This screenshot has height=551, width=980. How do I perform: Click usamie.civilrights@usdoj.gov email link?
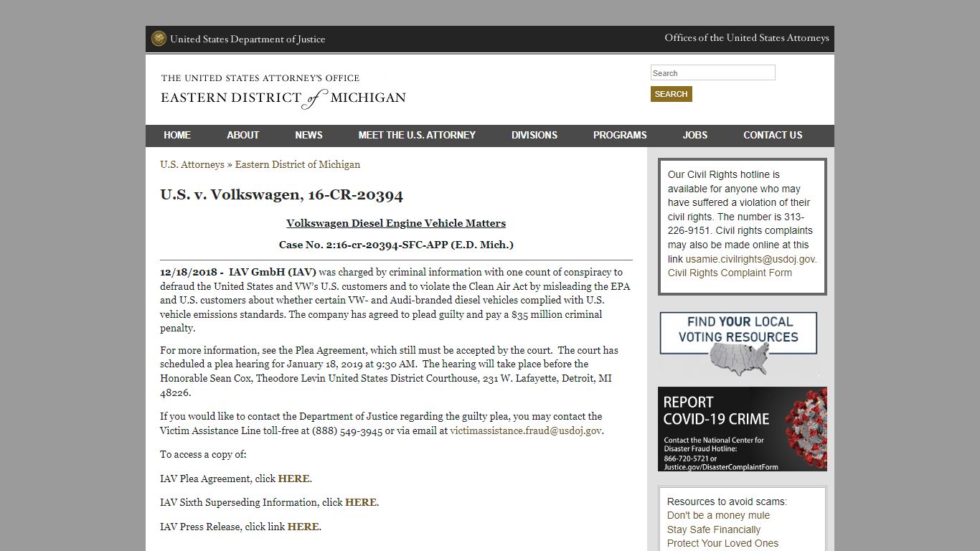tap(750, 259)
